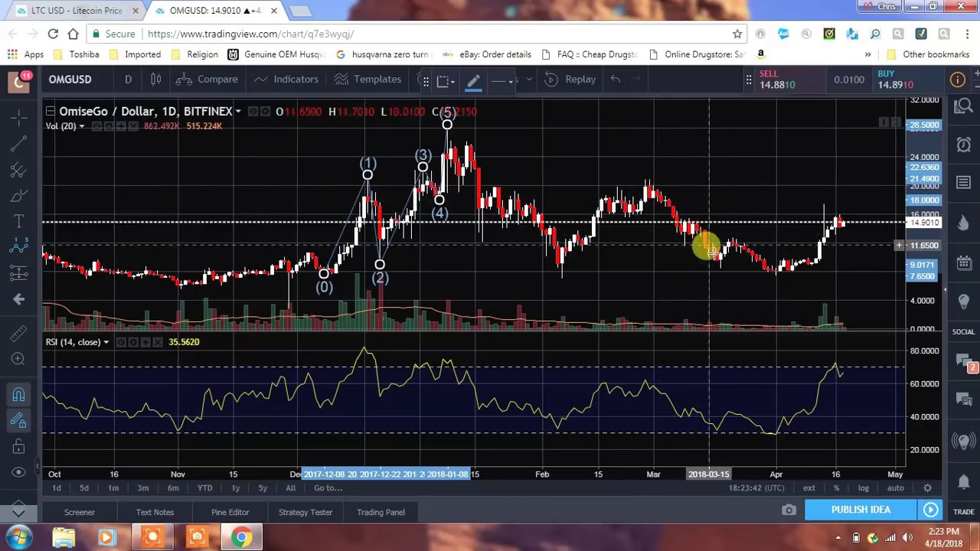Select the pitchfork drawing tool

(x=19, y=169)
